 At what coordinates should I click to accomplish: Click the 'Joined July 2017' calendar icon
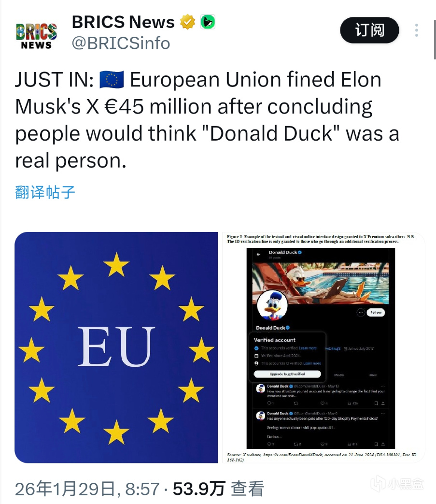pyautogui.click(x=346, y=348)
